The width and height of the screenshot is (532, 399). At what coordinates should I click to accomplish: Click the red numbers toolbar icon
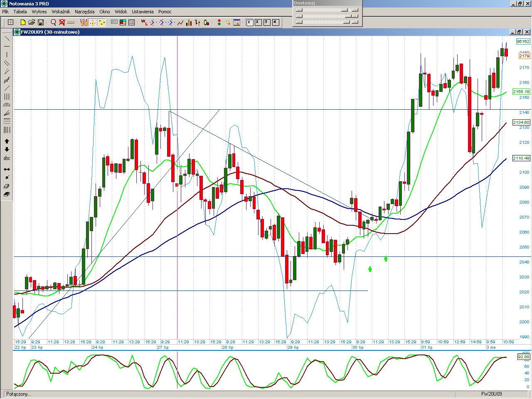coord(84,22)
